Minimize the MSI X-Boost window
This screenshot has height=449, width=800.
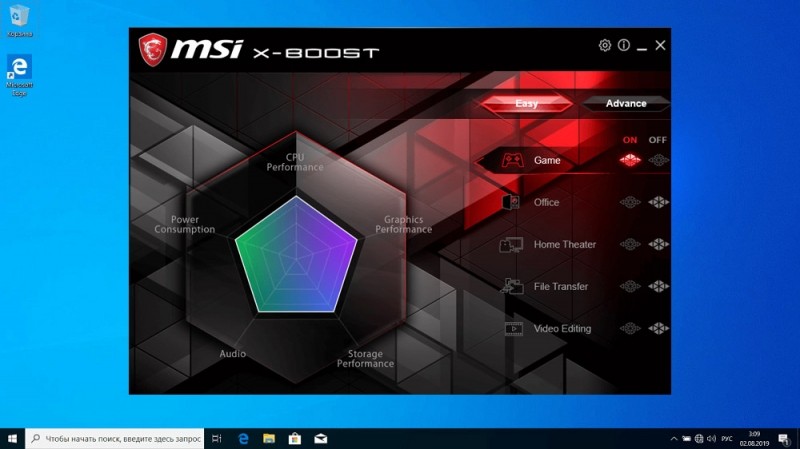click(x=642, y=49)
